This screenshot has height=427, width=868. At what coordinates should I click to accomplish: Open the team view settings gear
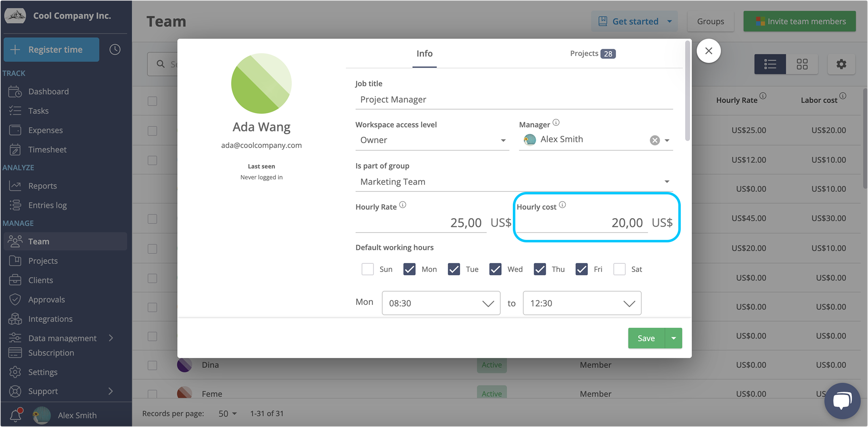coord(841,64)
